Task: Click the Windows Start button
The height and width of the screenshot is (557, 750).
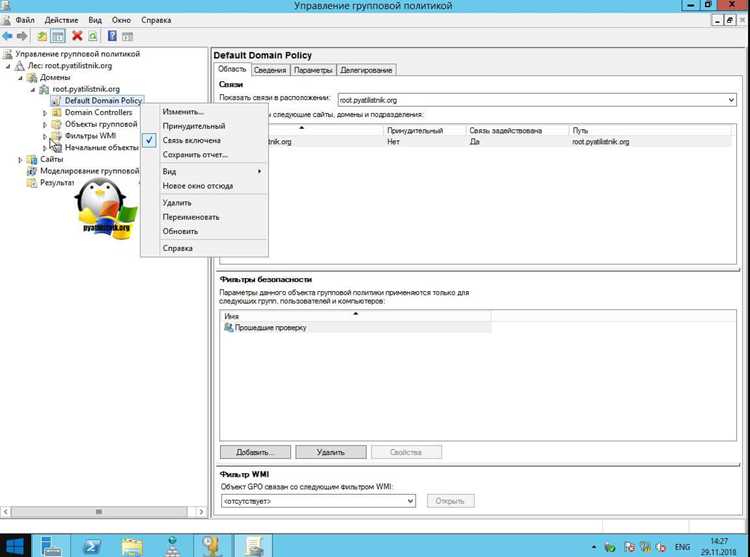Action: (15, 546)
